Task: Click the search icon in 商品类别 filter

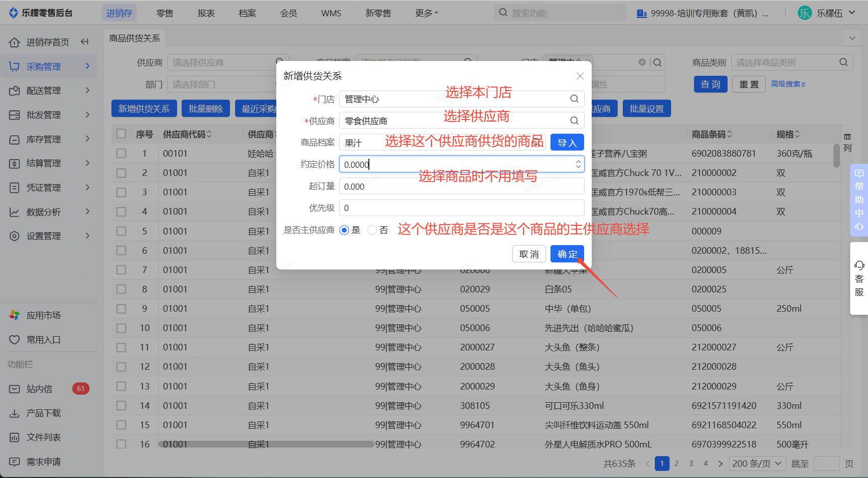Action: point(843,62)
